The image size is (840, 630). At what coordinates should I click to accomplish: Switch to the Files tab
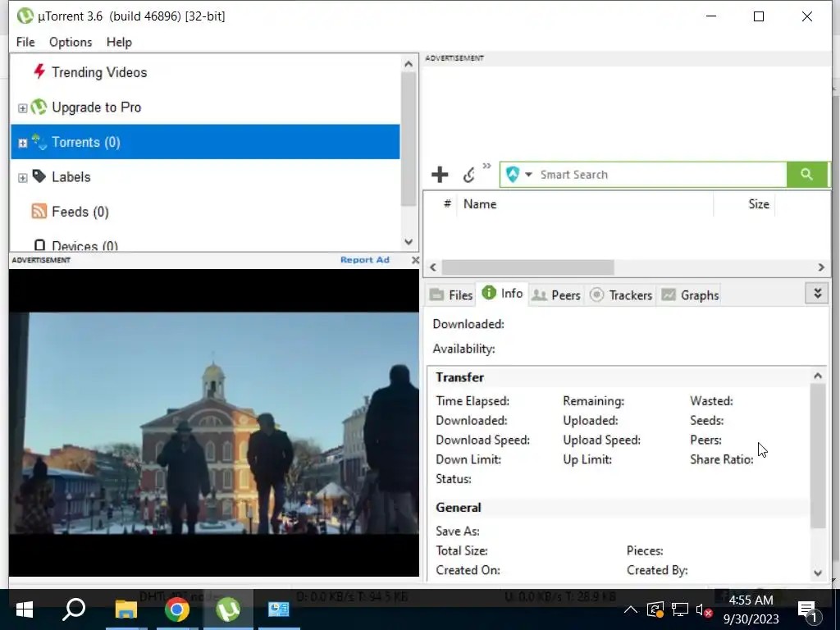point(452,295)
